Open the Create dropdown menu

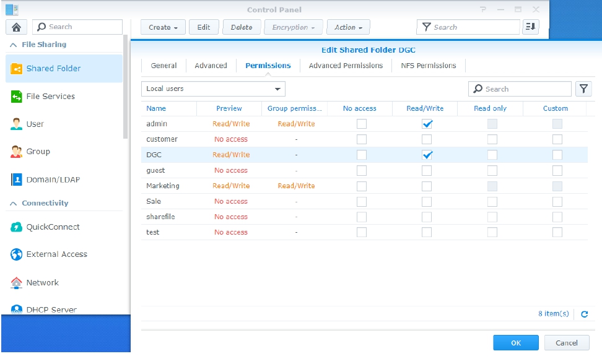163,27
